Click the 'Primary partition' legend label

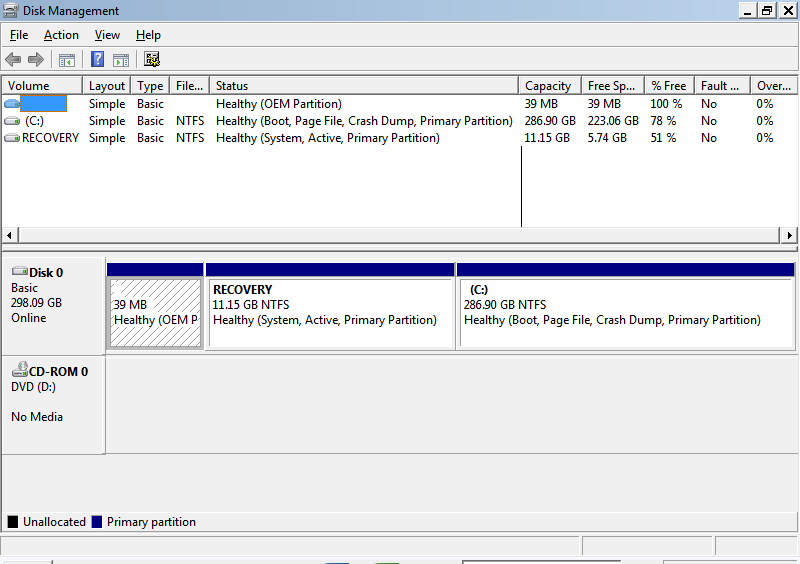[151, 522]
